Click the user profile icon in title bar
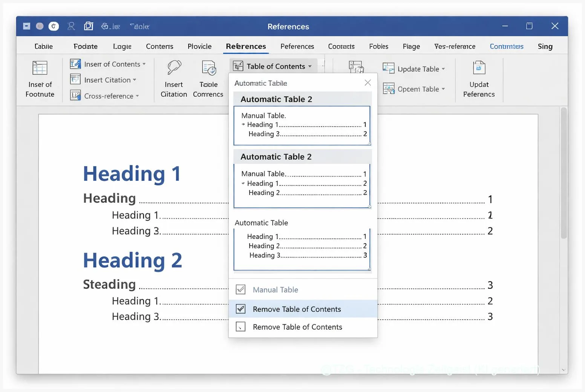Image resolution: width=585 pixels, height=392 pixels. point(71,26)
